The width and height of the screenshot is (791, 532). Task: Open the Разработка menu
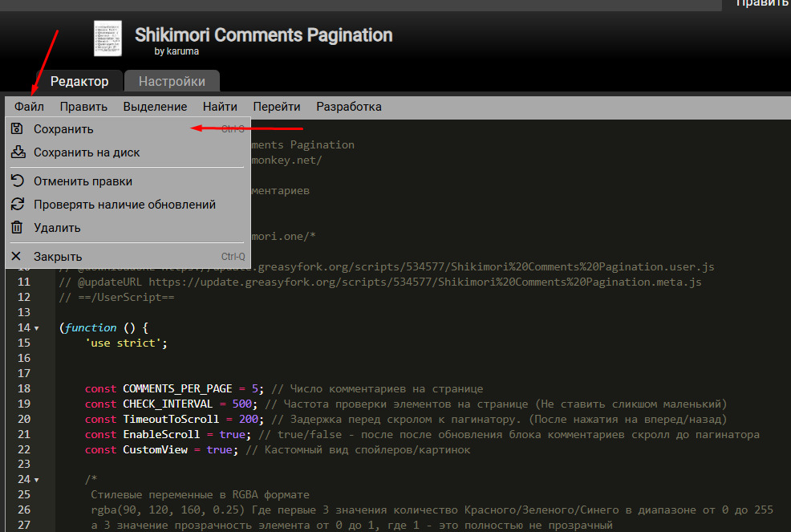tap(349, 107)
